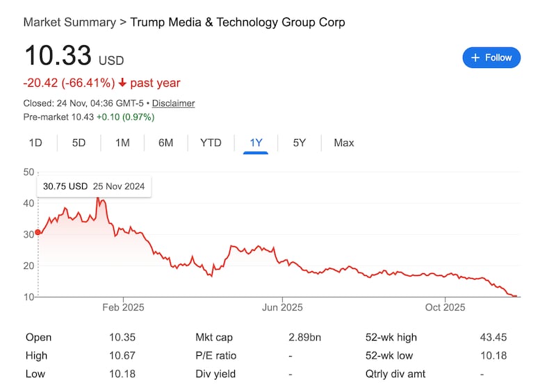The height and width of the screenshot is (392, 556).
Task: Switch to YTD chart view
Action: pos(211,143)
